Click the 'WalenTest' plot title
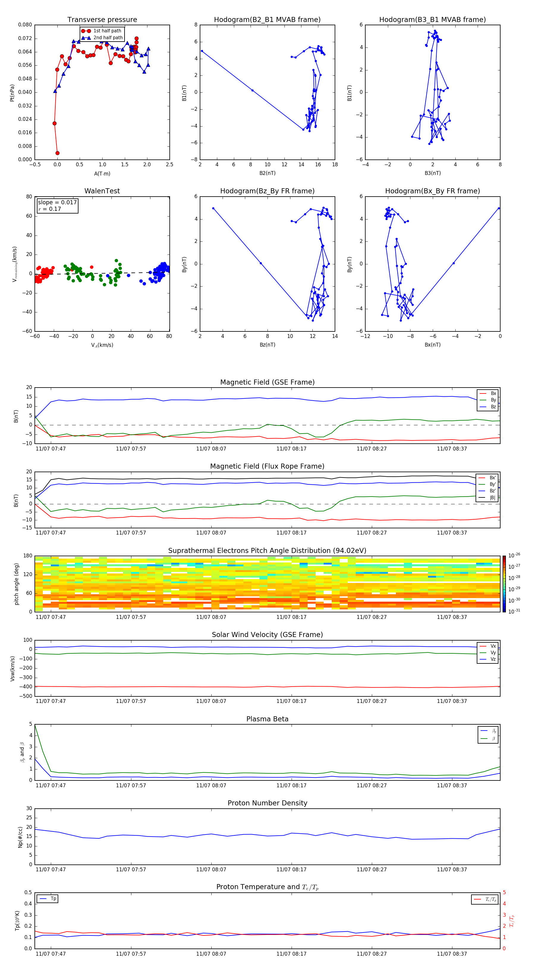535x980 pixels. click(x=102, y=191)
